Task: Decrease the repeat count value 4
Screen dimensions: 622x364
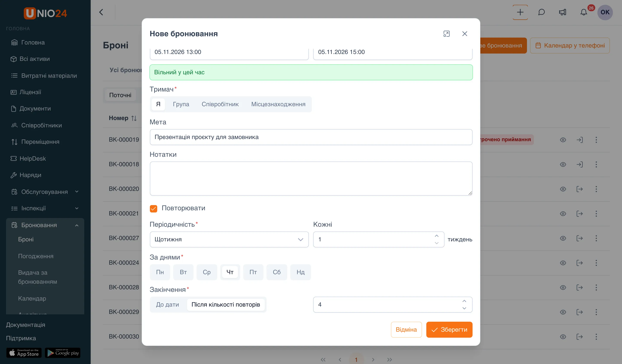Action: pos(464,308)
